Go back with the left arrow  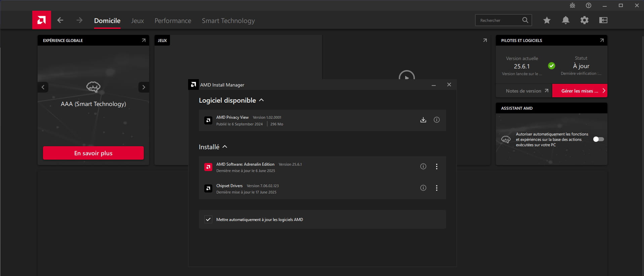point(60,20)
